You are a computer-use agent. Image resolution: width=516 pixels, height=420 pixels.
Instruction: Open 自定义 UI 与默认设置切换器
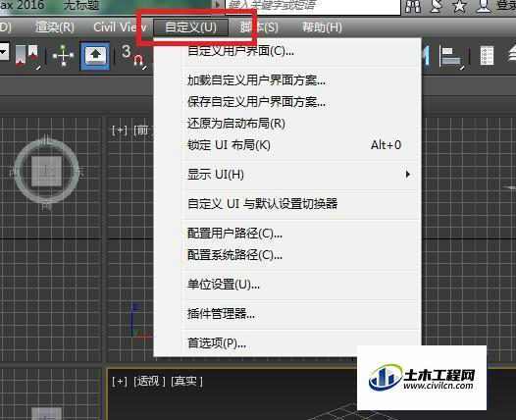click(287, 204)
